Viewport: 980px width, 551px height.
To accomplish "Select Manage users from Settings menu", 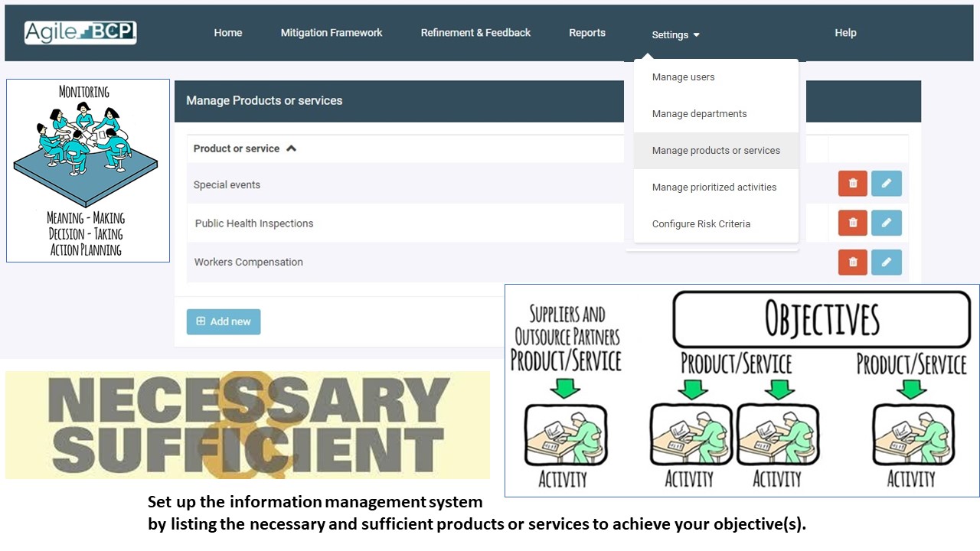I will [683, 77].
